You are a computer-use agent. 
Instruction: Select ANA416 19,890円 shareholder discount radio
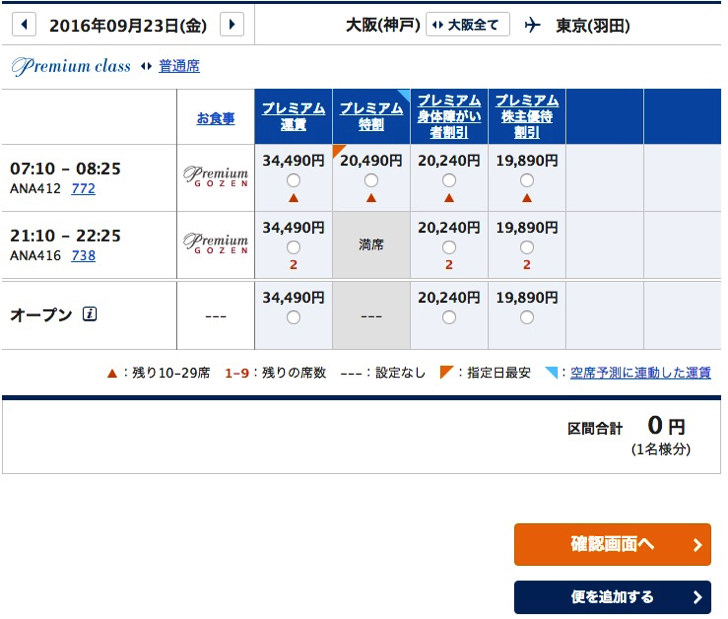527,248
